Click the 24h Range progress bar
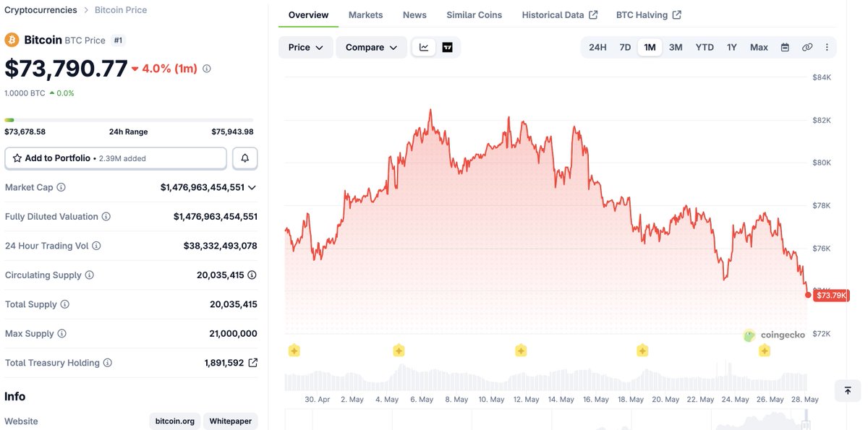 pyautogui.click(x=129, y=120)
